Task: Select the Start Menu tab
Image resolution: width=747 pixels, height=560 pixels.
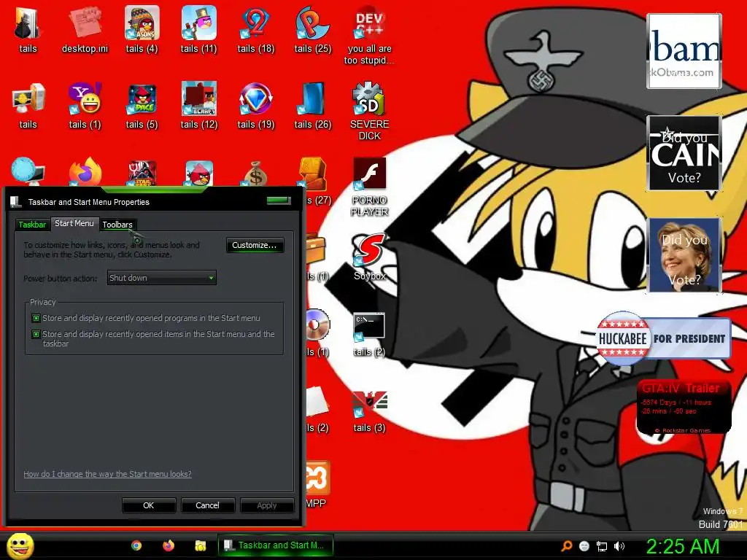Action: tap(74, 223)
